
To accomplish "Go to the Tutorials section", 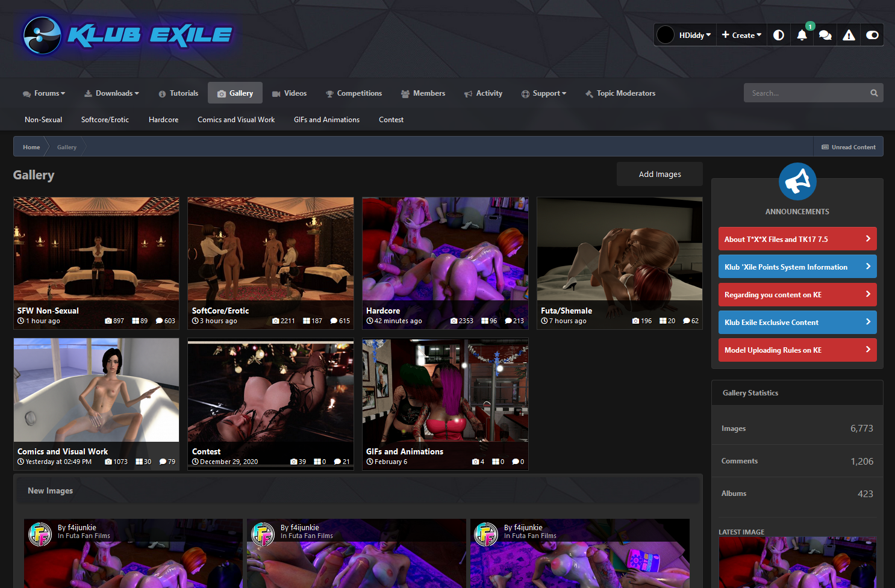I will [x=178, y=93].
